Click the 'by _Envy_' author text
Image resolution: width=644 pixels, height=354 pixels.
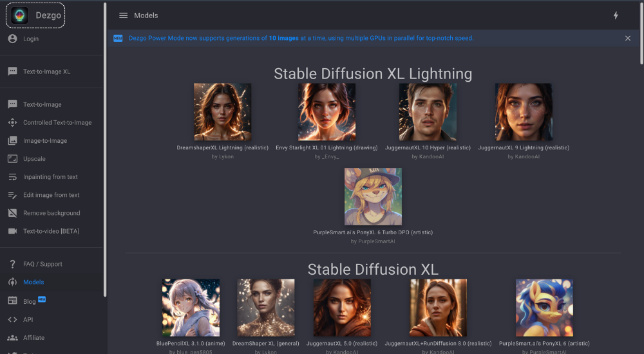click(x=327, y=156)
